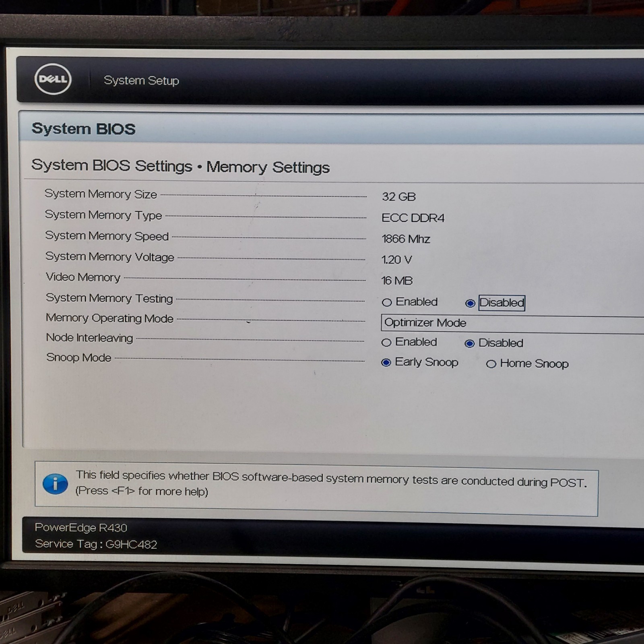Click the System Memory Voltage label
The width and height of the screenshot is (644, 644).
point(109,257)
